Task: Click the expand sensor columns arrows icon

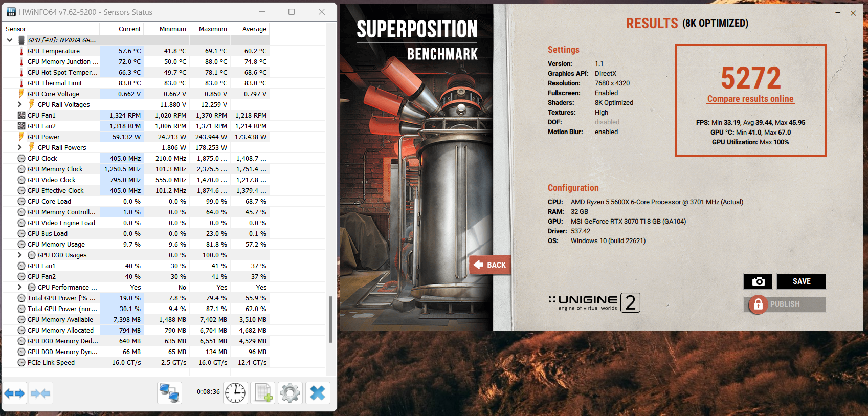Action: (14, 393)
